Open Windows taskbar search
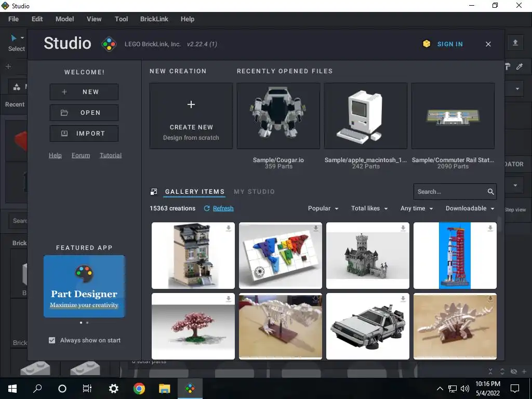The image size is (532, 399). 37,389
